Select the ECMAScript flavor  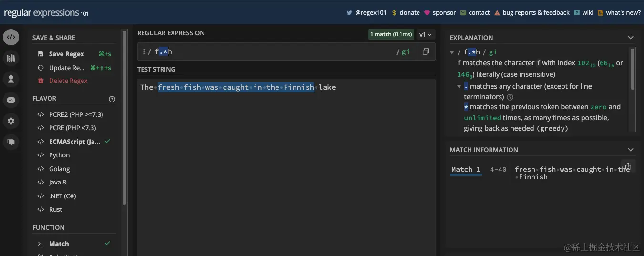coord(74,142)
